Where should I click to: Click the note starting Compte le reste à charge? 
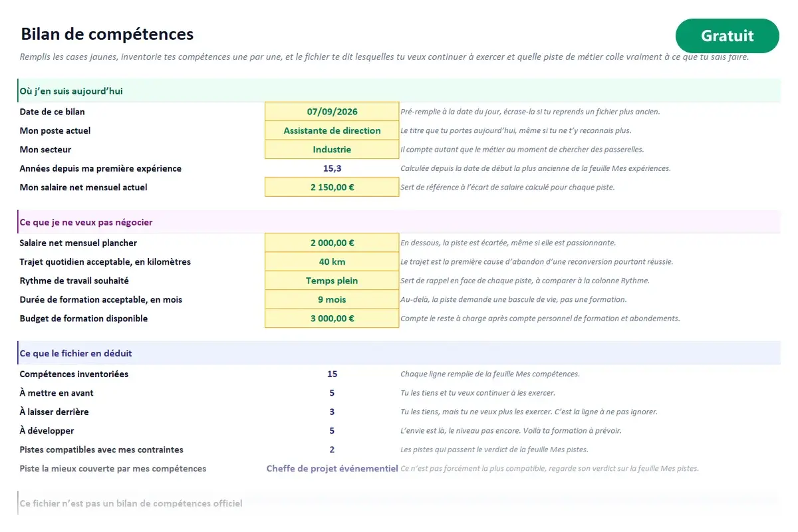[540, 319]
